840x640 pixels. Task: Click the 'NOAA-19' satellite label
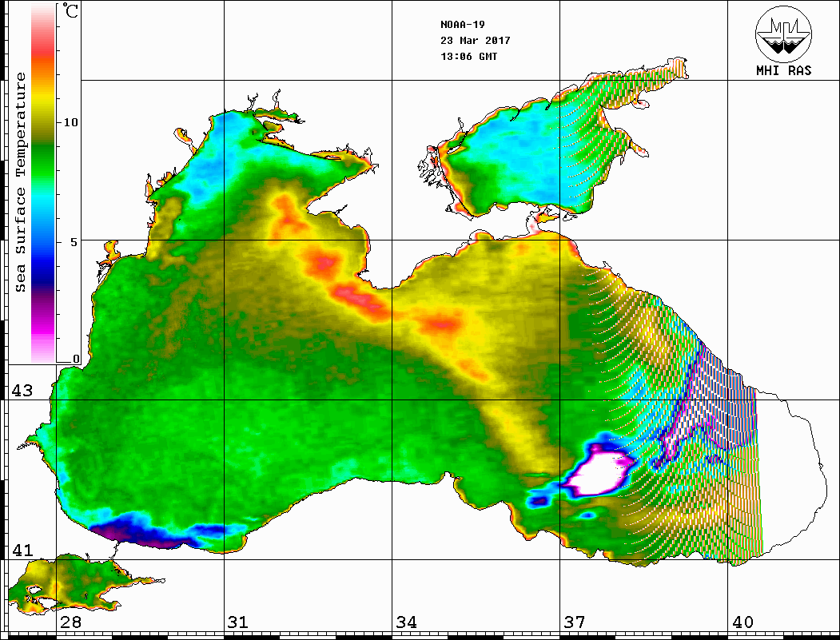pos(463,25)
